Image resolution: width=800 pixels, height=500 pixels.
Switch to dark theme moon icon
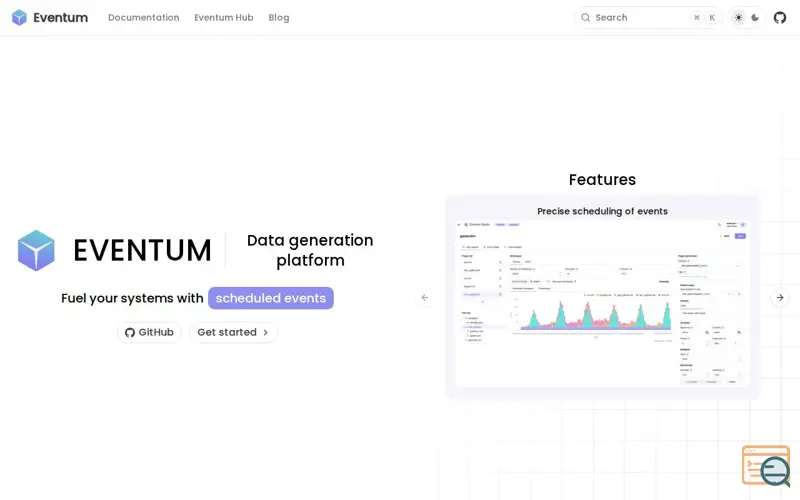click(755, 17)
